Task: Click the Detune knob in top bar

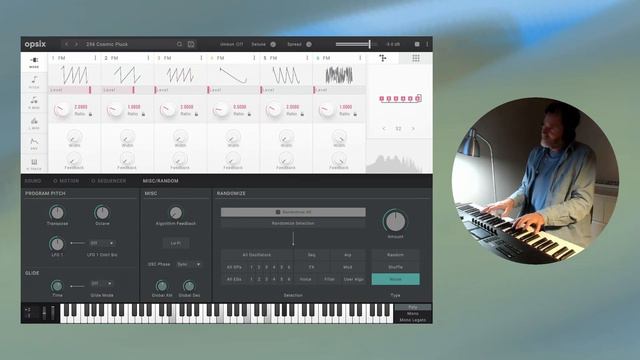Action: tap(273, 44)
